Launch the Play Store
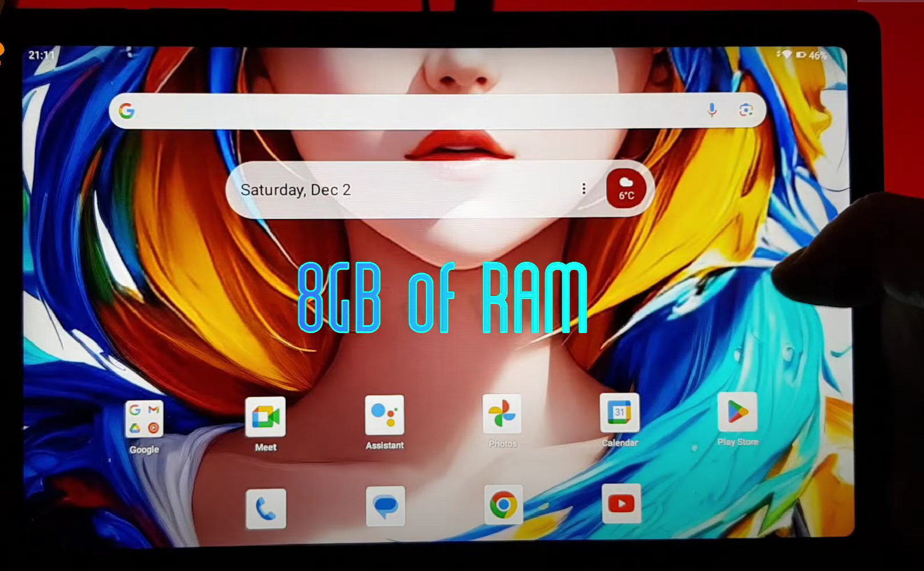 [737, 412]
